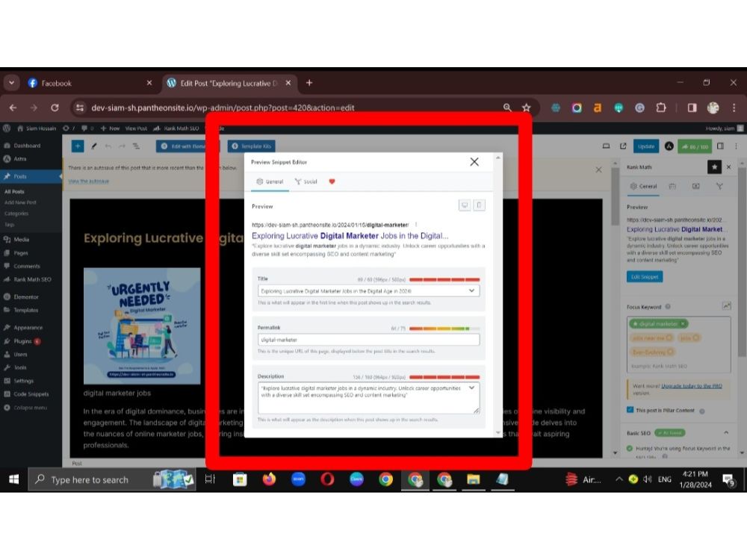This screenshot has height=560, width=747.
Task: Open the editor three-dot options menu
Action: click(736, 146)
